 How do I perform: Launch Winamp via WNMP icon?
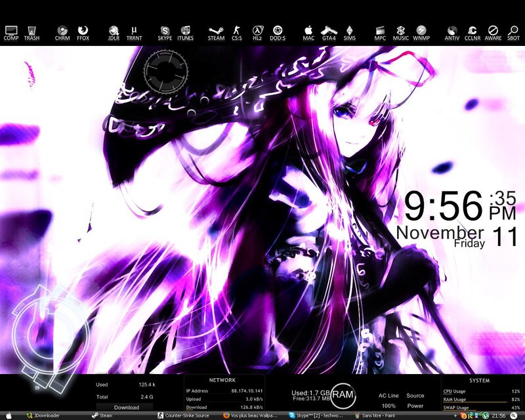421,33
